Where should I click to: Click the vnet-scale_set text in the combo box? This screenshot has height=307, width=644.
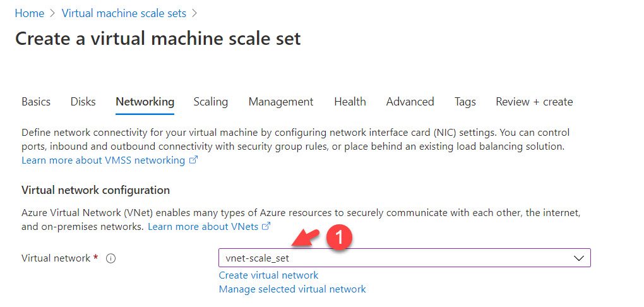pos(257,258)
